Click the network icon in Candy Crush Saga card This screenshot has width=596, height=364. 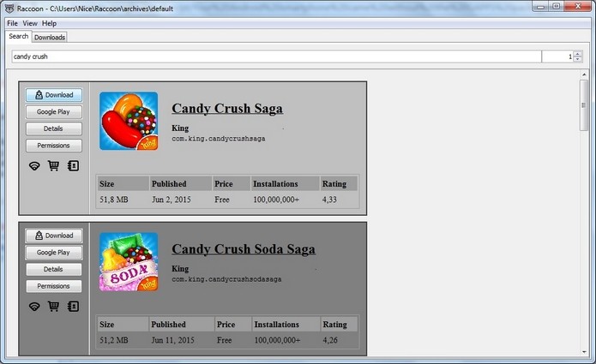[34, 166]
